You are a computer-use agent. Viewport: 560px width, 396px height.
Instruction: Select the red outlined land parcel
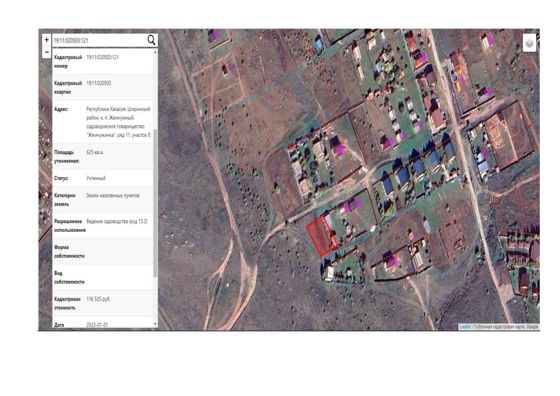click(322, 236)
